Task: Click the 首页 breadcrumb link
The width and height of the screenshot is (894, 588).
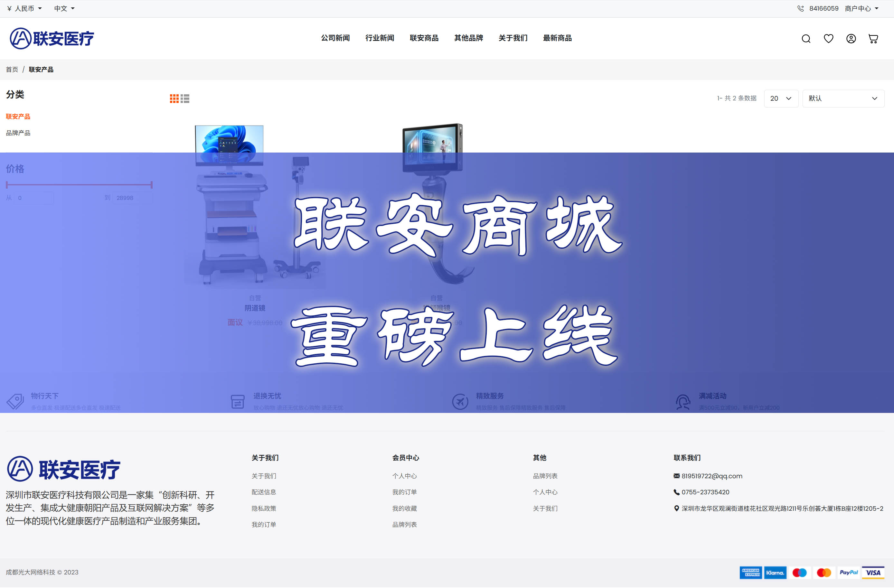Action: click(x=12, y=70)
